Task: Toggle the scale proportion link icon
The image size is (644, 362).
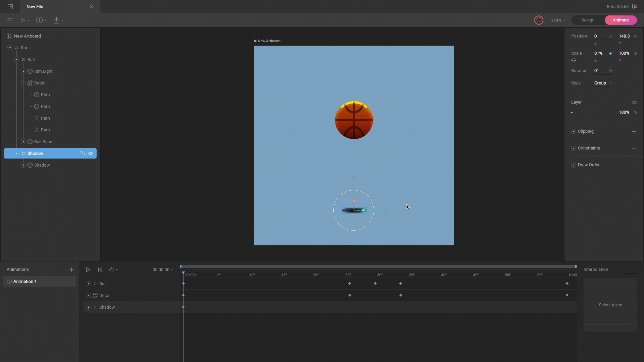Action: 574,60
